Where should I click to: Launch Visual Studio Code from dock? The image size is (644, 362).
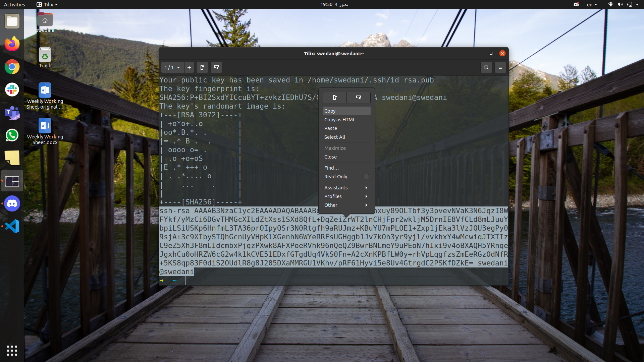pos(12,226)
